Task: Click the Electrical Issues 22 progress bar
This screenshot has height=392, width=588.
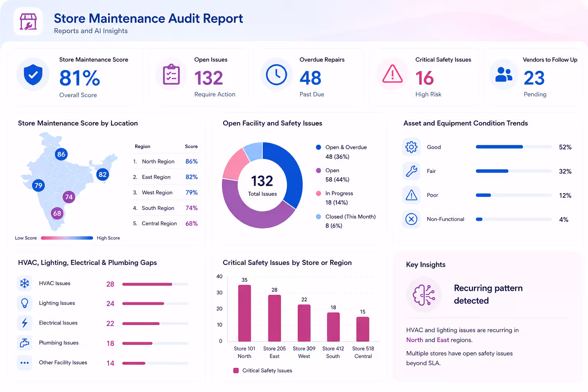Action: tap(155, 323)
